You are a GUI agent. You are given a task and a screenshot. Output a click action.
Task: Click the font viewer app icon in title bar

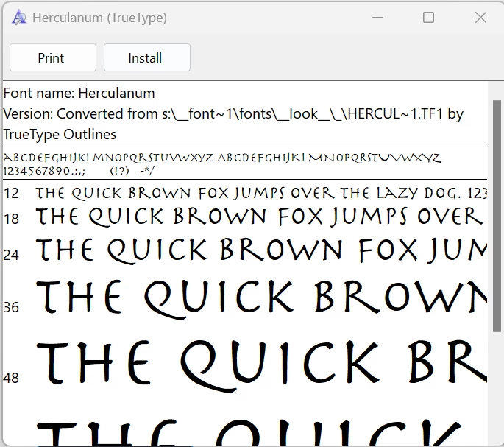(18, 18)
